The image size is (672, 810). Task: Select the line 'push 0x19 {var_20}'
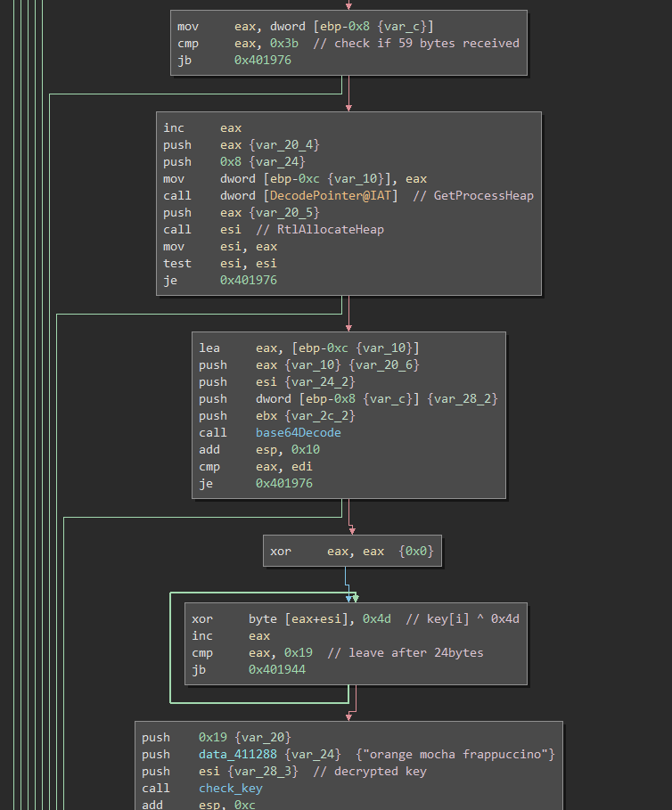coord(217,738)
